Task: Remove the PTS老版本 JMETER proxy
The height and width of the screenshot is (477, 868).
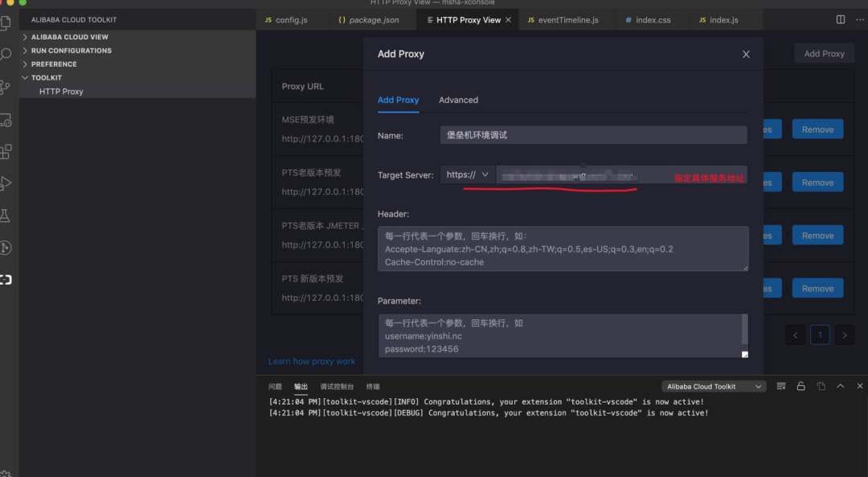Action: pos(817,236)
